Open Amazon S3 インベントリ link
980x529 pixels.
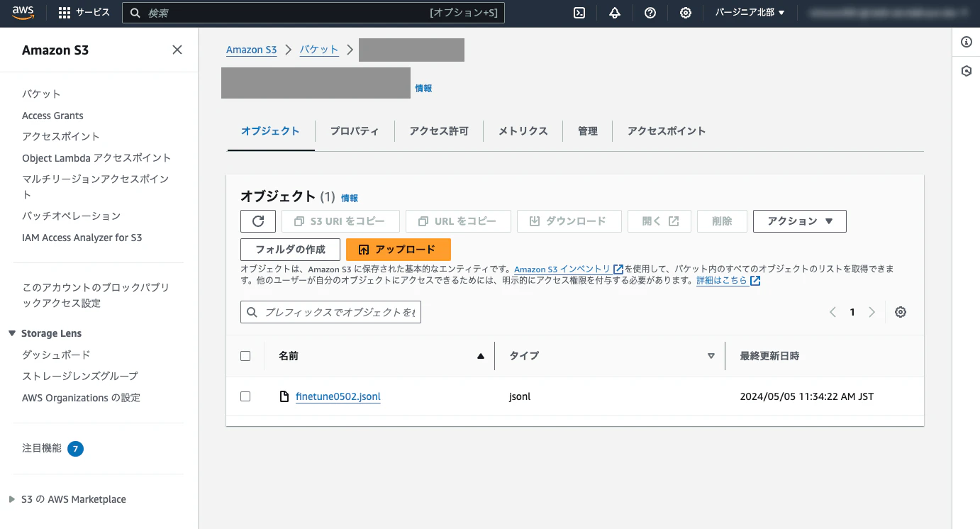point(569,269)
